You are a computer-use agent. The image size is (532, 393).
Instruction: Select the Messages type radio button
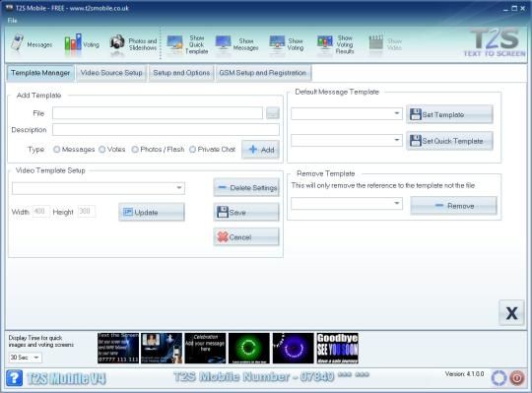[x=57, y=149]
